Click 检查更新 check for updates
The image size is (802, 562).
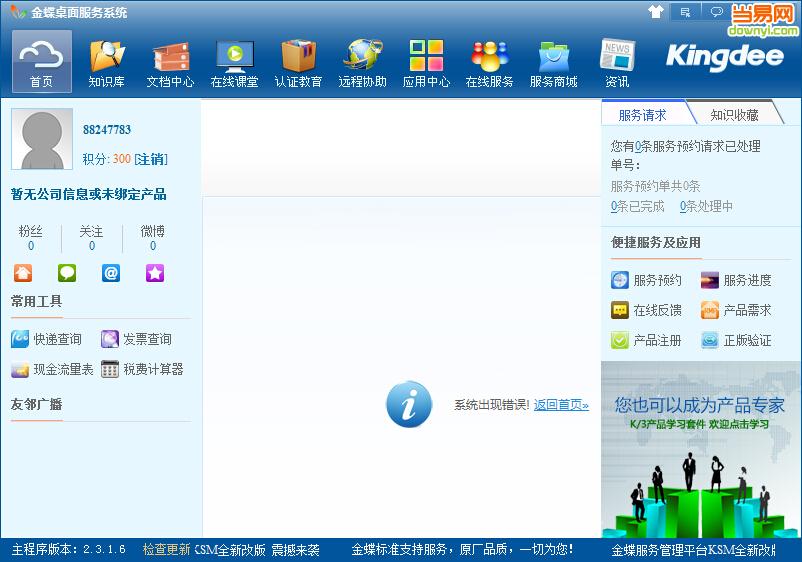[166, 549]
